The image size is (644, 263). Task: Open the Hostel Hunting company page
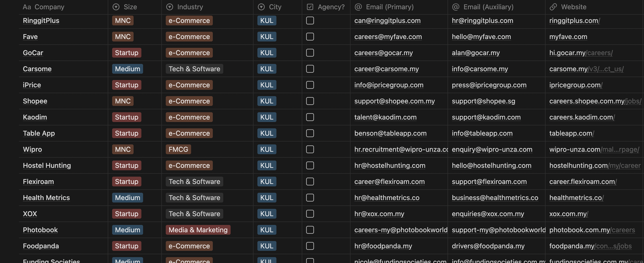point(47,165)
